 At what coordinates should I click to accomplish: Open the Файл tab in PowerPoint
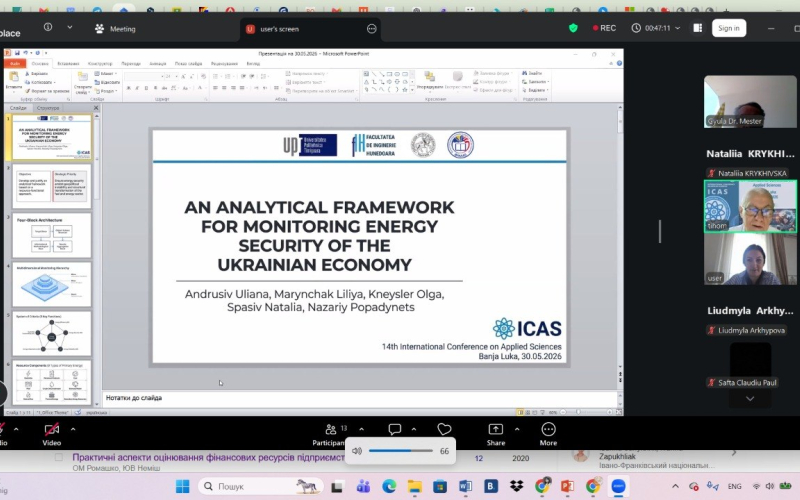tap(15, 64)
